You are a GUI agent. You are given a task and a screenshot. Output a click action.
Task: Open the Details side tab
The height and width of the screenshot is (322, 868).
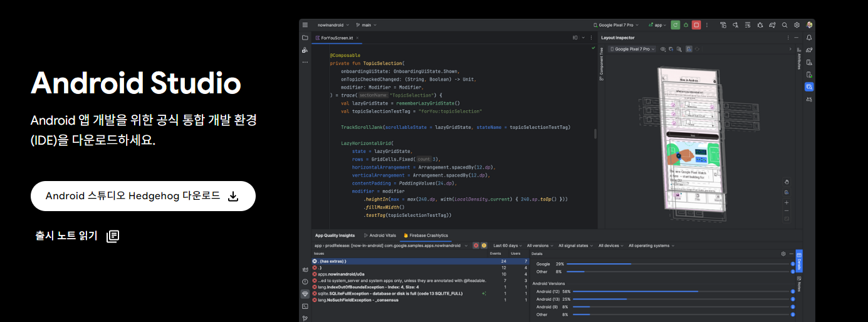coord(799,261)
